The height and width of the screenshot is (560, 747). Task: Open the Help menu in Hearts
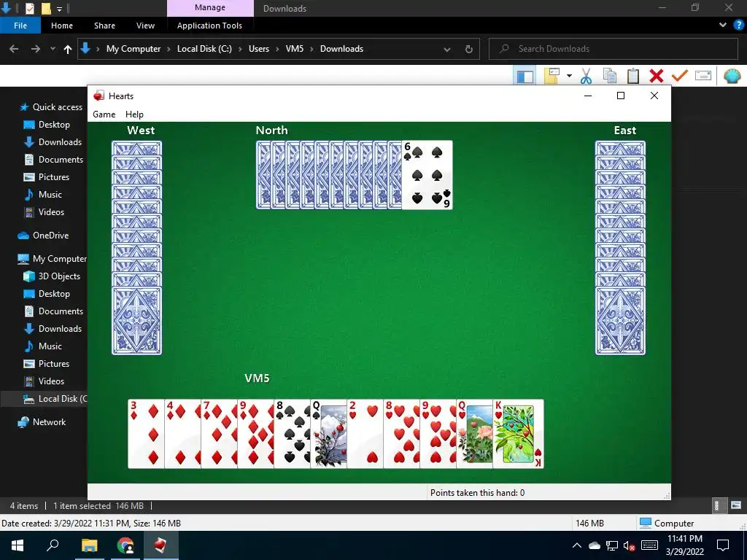tap(134, 114)
